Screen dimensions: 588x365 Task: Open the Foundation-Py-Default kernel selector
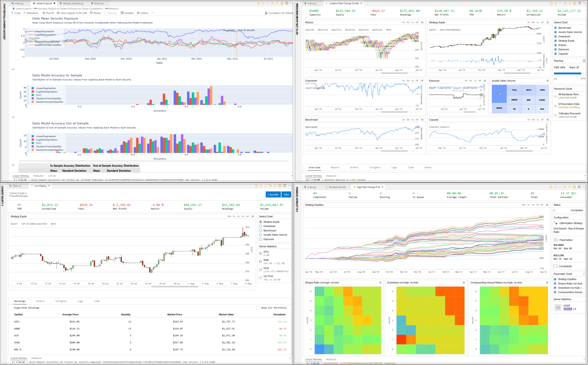pos(278,13)
